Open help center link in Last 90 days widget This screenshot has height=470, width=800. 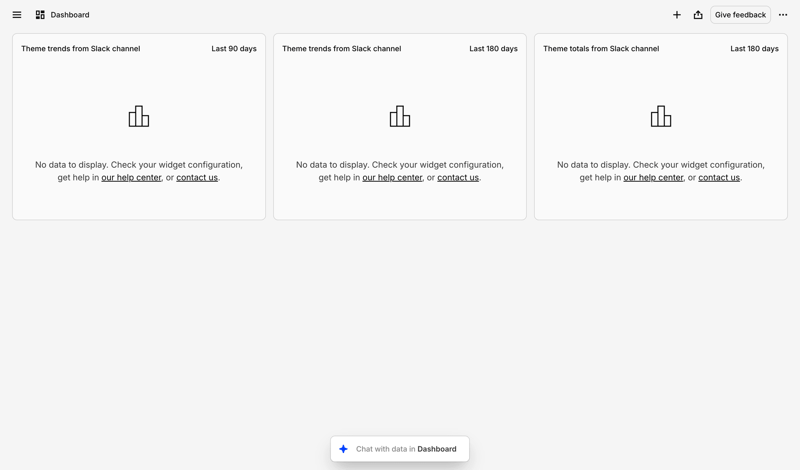coord(131,178)
